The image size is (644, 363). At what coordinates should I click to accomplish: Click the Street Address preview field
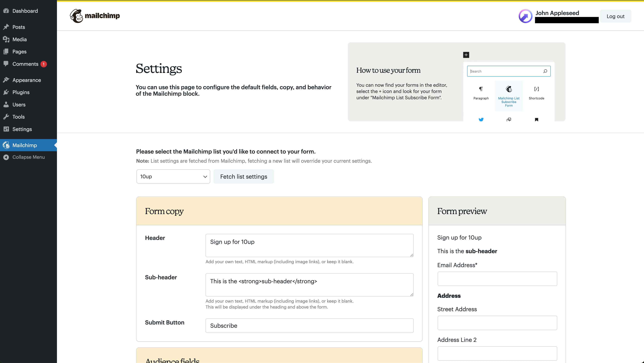497,323
